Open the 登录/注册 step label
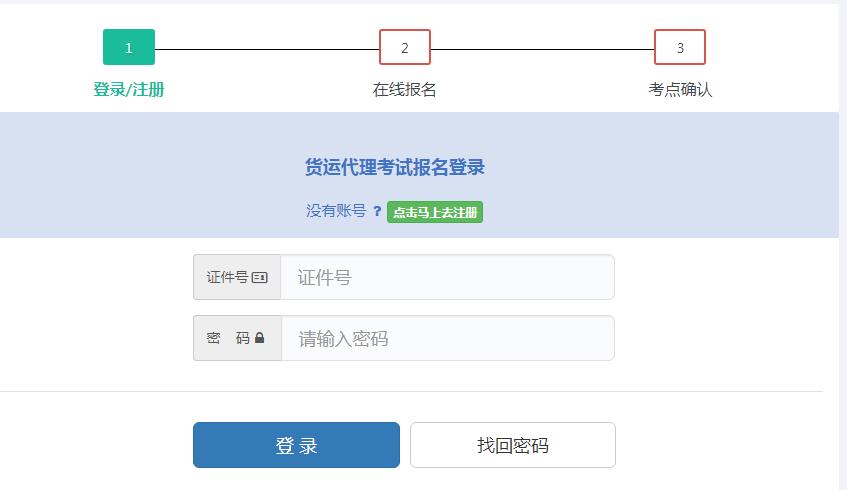Screen dimensions: 847x490 (129, 89)
